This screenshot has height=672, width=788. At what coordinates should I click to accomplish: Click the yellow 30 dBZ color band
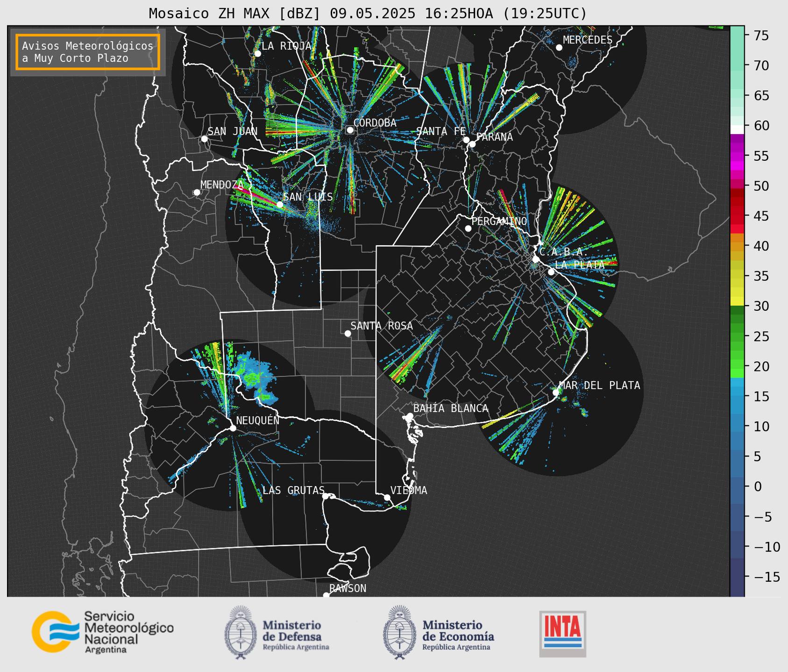737,301
